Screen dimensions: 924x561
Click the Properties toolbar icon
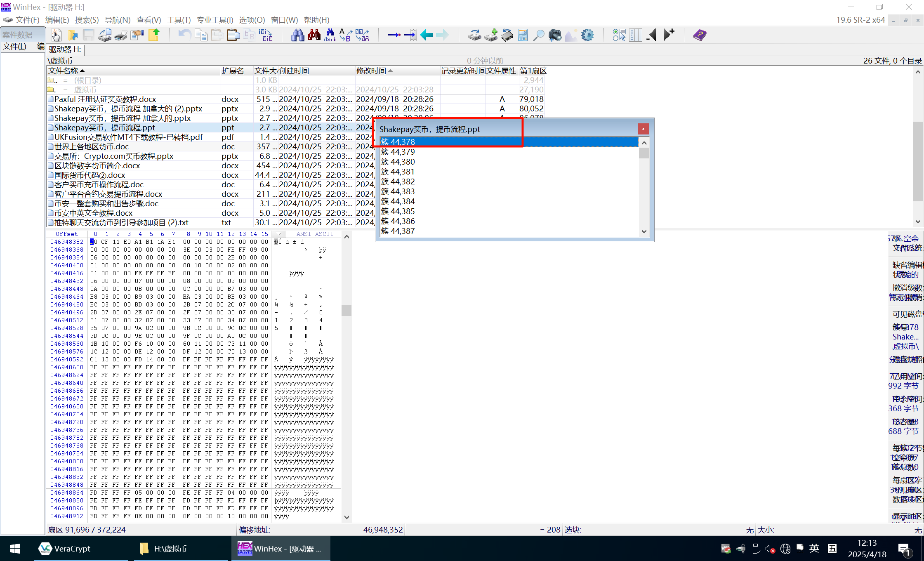tap(137, 35)
